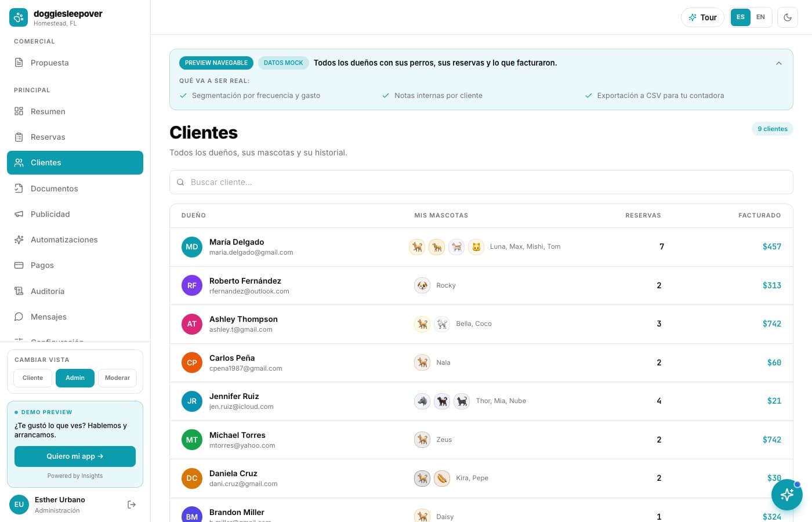Screen dimensions: 812x522
Task: Open María Delgado's client name
Action: 237,242
